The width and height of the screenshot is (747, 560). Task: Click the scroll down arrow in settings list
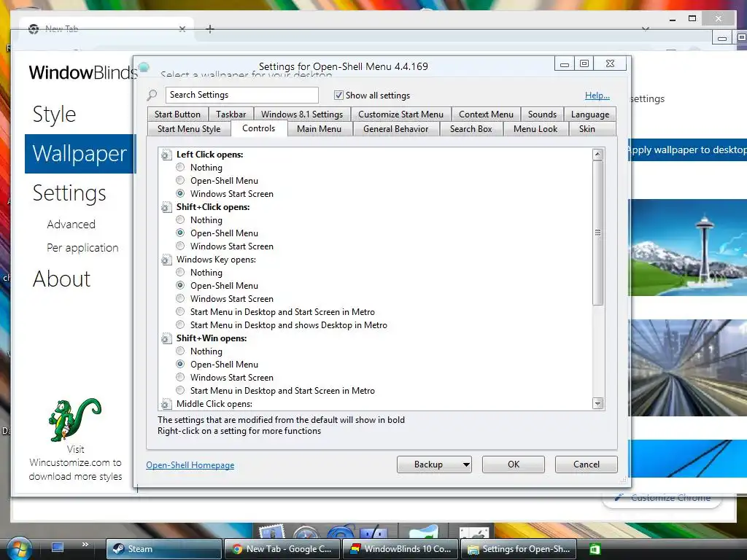point(598,404)
